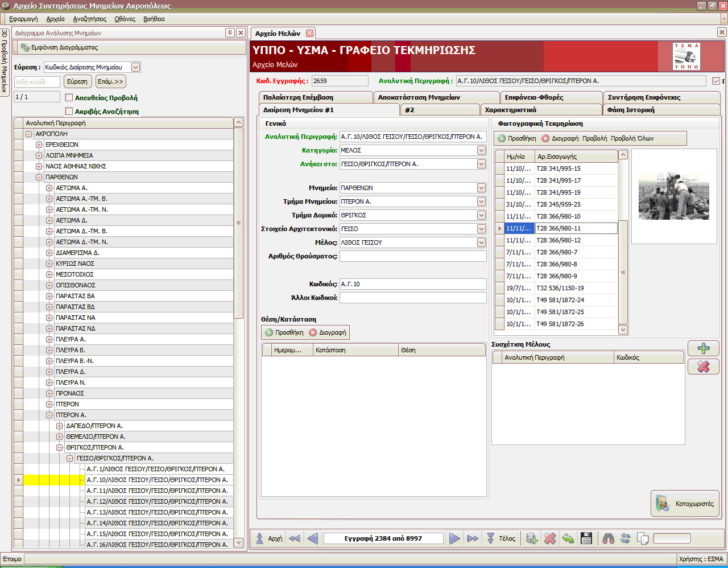Open Αρχεία menu
The height and width of the screenshot is (568, 728).
pos(56,19)
